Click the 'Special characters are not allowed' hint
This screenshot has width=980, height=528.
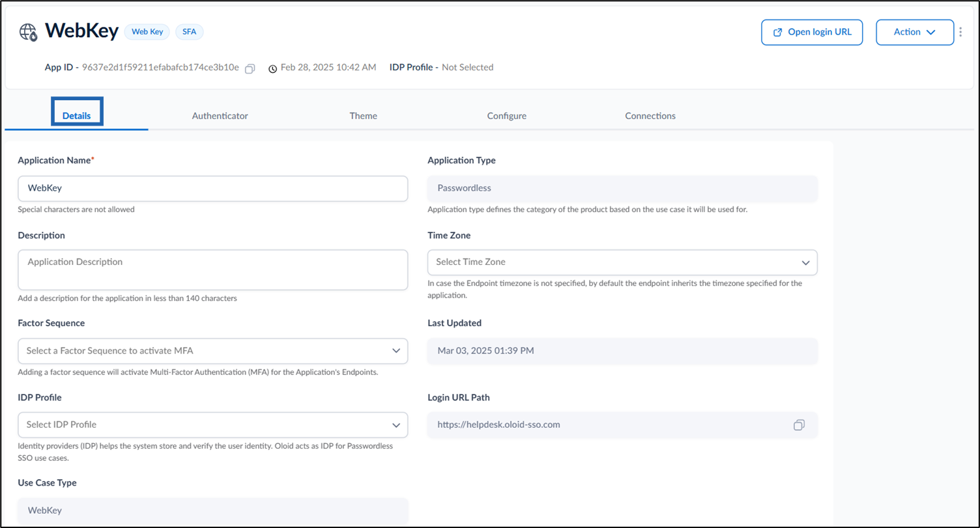pyautogui.click(x=76, y=210)
